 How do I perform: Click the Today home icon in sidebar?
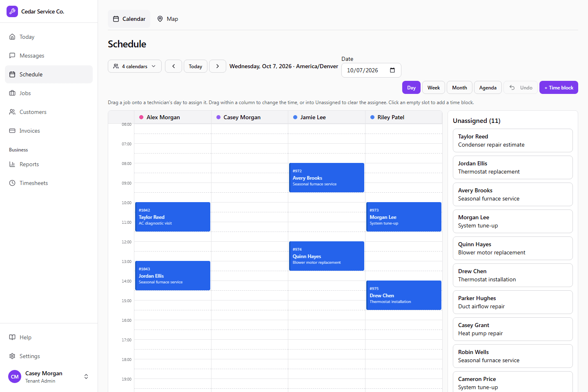pyautogui.click(x=12, y=37)
